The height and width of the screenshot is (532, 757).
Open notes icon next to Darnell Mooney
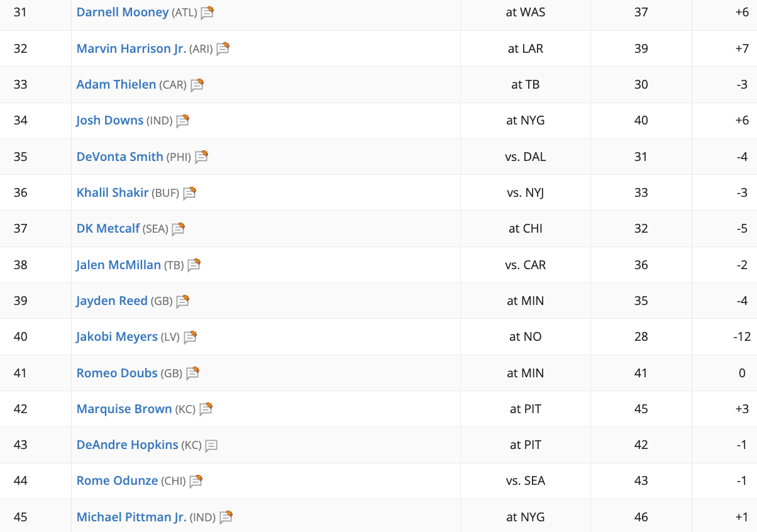point(207,13)
